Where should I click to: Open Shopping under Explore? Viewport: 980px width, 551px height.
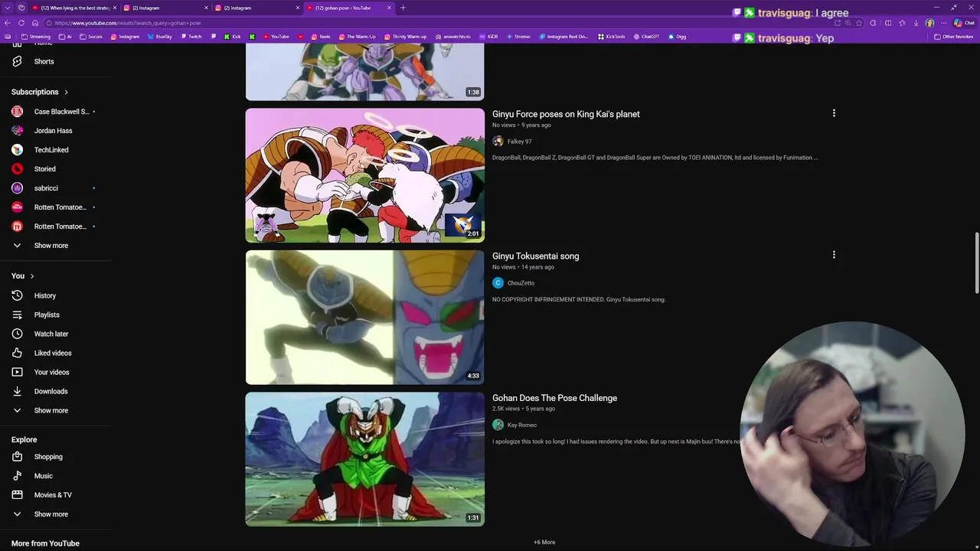pos(47,457)
